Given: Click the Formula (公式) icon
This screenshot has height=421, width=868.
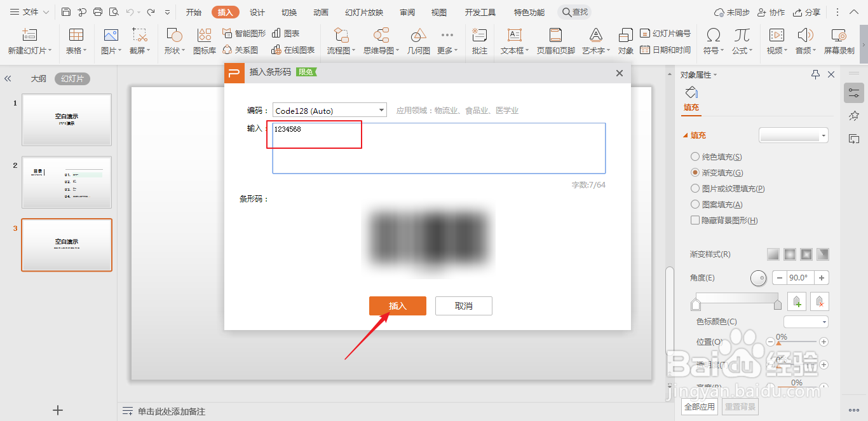Looking at the screenshot, I should [x=742, y=36].
